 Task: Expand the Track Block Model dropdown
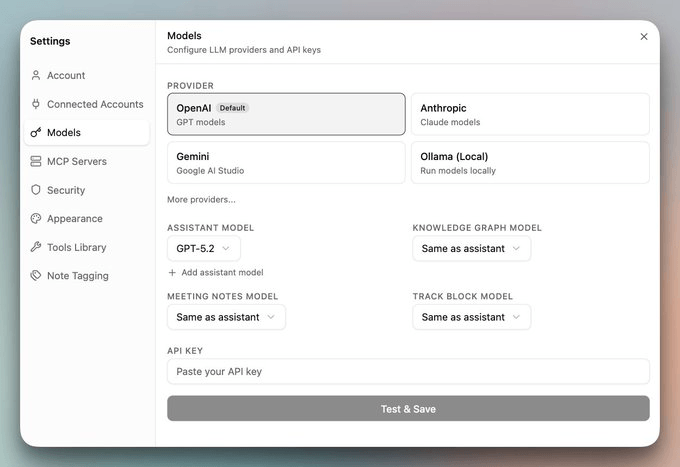(471, 317)
